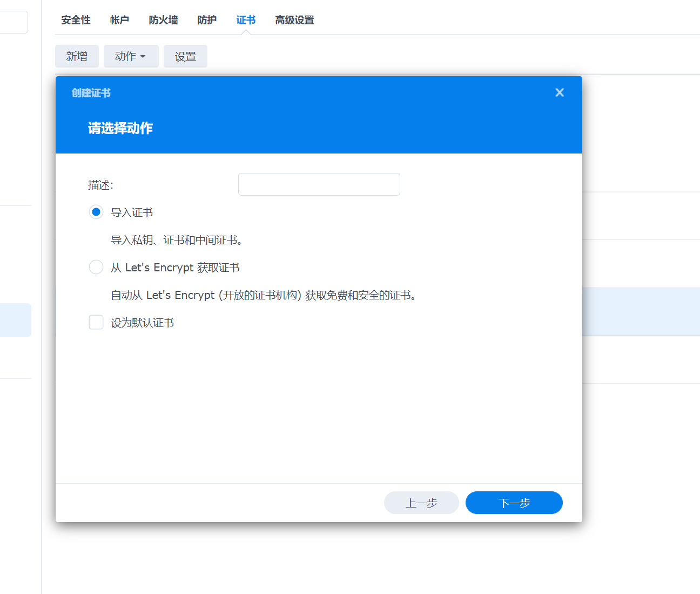The height and width of the screenshot is (594, 700).
Task: Click the 请选择动作 heading
Action: [x=120, y=128]
